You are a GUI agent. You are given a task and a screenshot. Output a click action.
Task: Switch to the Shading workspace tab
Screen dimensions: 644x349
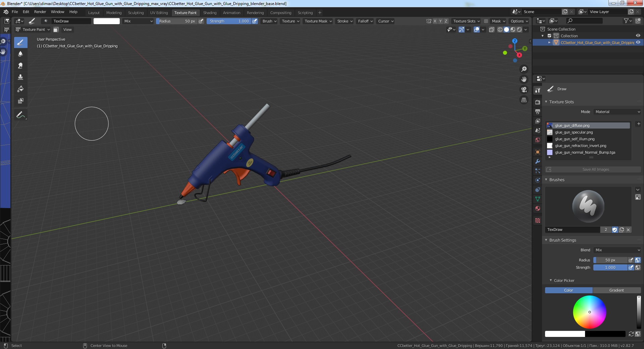coord(210,13)
